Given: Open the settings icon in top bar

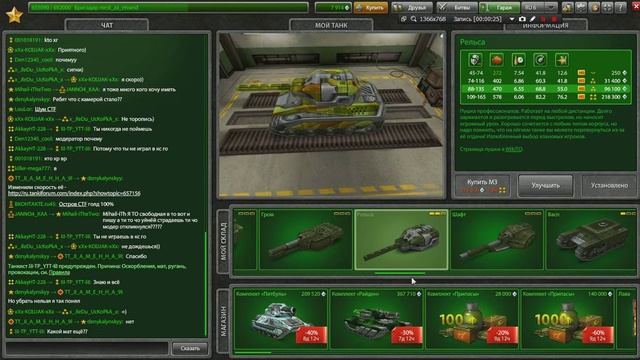Looking at the screenshot, I should coord(581,7).
